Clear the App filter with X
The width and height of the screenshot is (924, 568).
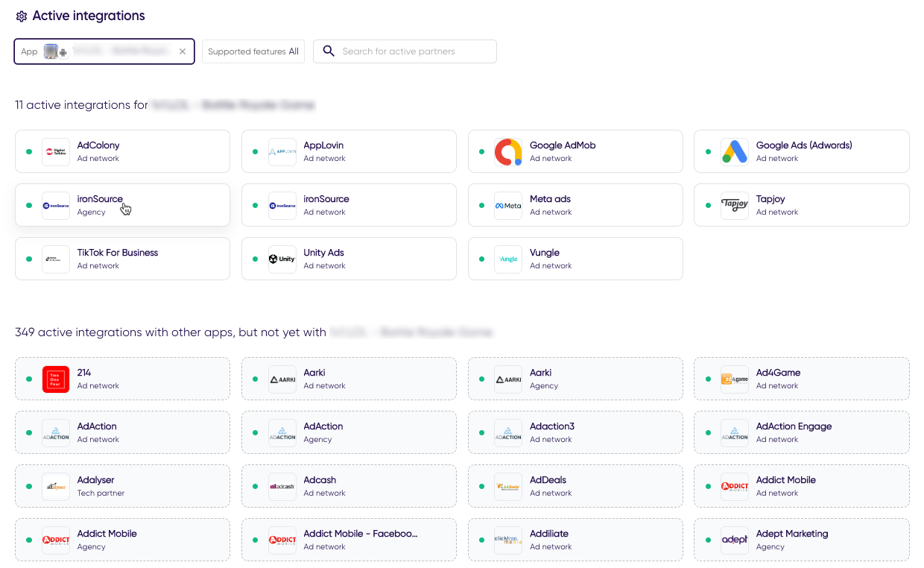(183, 51)
